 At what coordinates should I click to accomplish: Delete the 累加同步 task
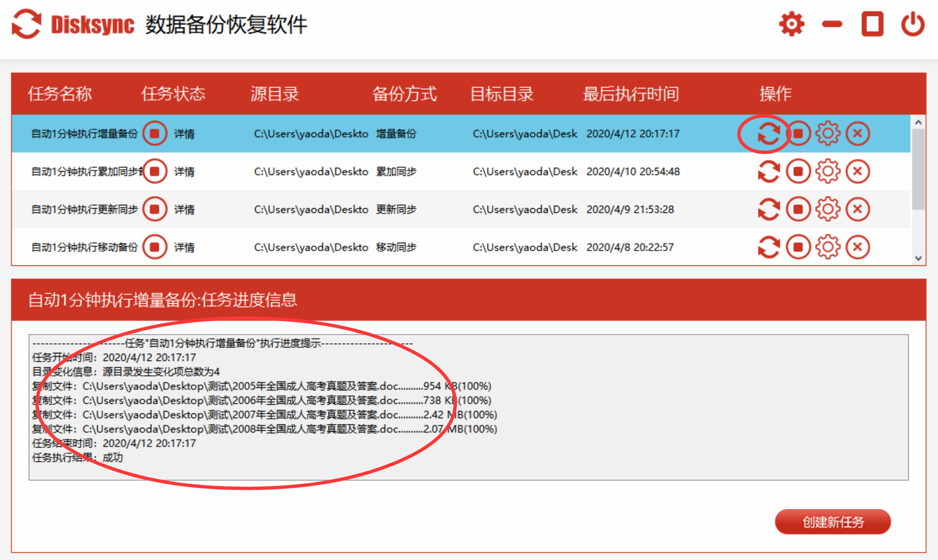pyautogui.click(x=858, y=172)
